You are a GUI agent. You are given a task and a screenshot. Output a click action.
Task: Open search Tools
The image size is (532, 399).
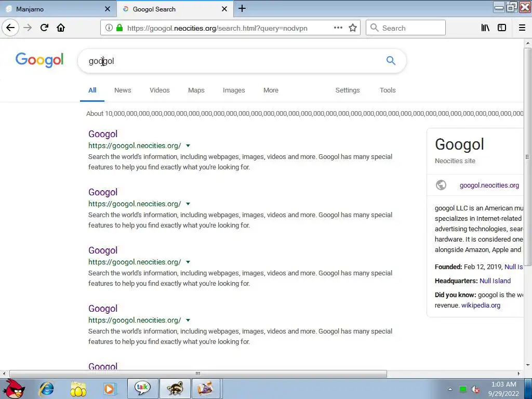(388, 90)
